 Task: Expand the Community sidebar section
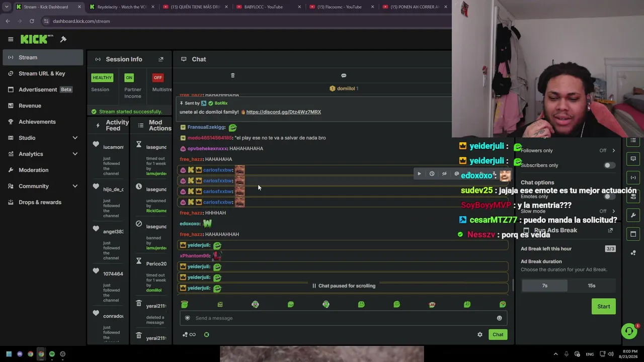[x=75, y=186]
